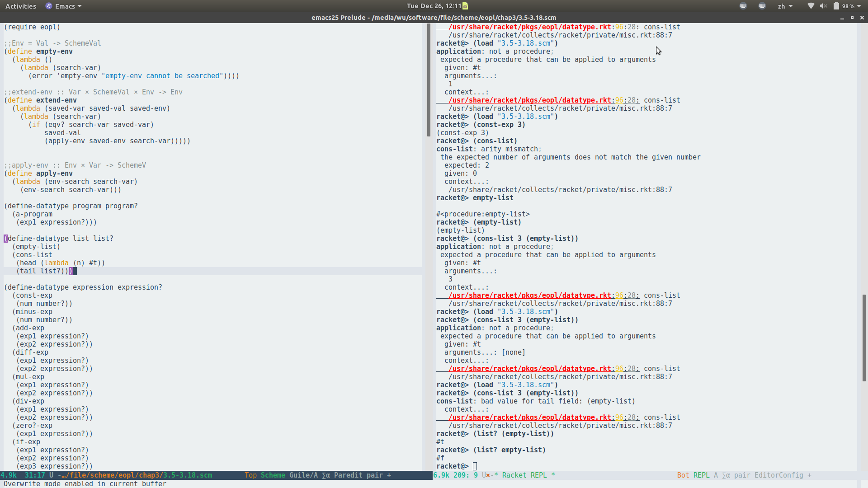
Task: Click the notification icon beside the clock
Action: click(465, 6)
